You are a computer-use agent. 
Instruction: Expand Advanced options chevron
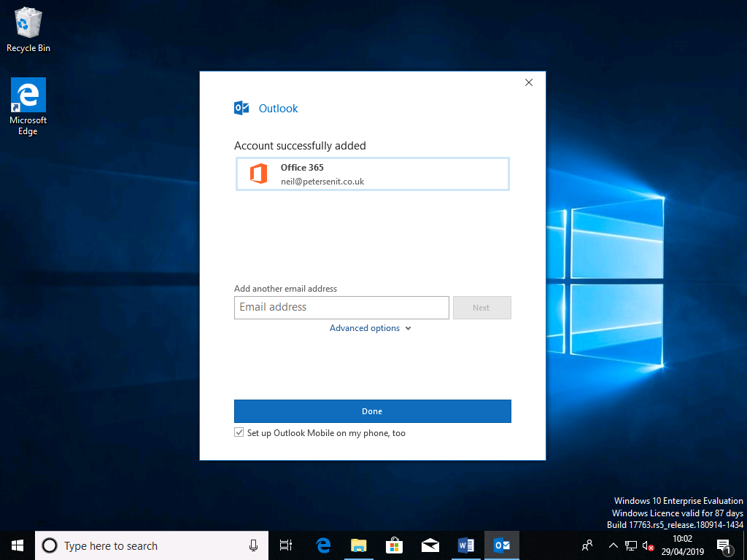pos(409,328)
